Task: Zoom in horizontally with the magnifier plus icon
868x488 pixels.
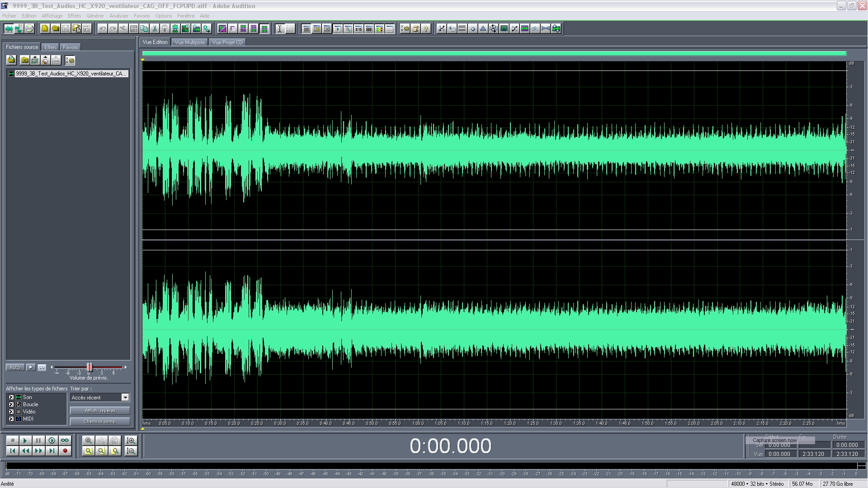Action: click(x=89, y=441)
